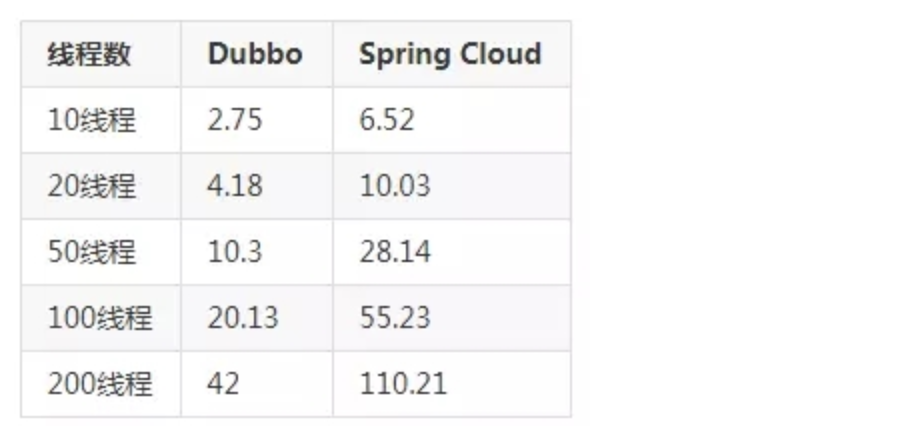The image size is (918, 436).
Task: Click the Spring Cloud value 55.23
Action: (x=394, y=318)
